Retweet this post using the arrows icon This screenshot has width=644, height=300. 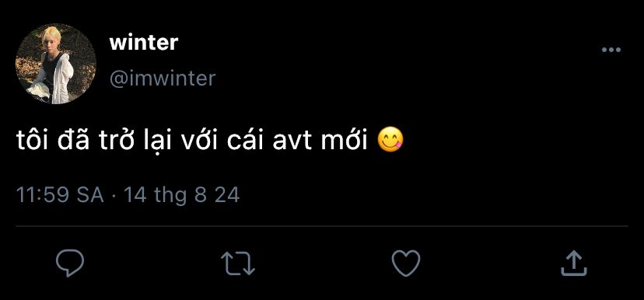point(238,263)
